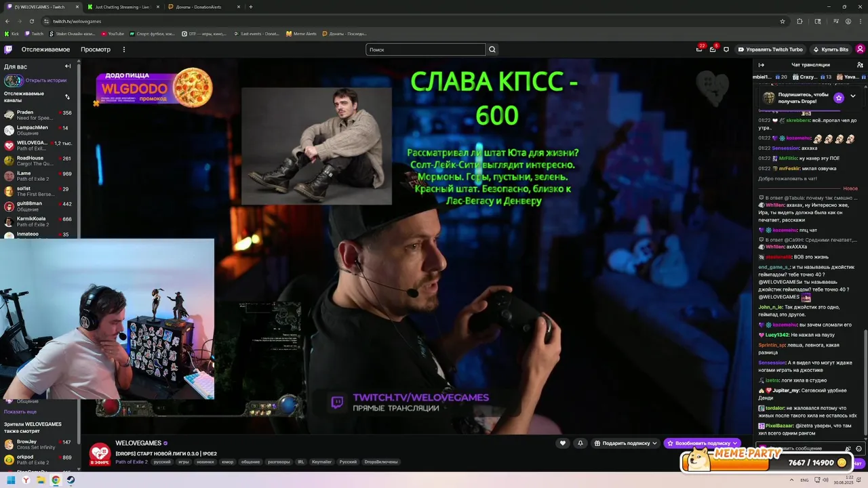Click the new messages 'Новое' marker in chat
Screen dimensions: 868x488
(850, 188)
